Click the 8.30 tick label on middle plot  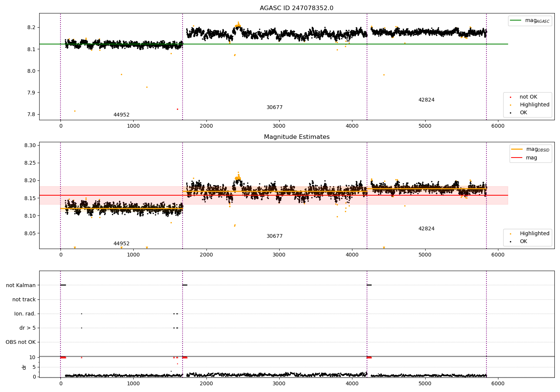(30, 146)
